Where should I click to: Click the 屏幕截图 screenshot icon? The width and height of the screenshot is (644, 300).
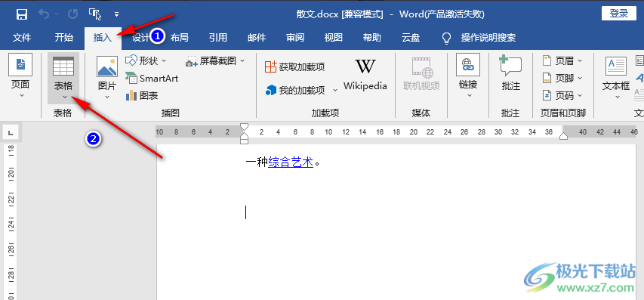tap(192, 61)
